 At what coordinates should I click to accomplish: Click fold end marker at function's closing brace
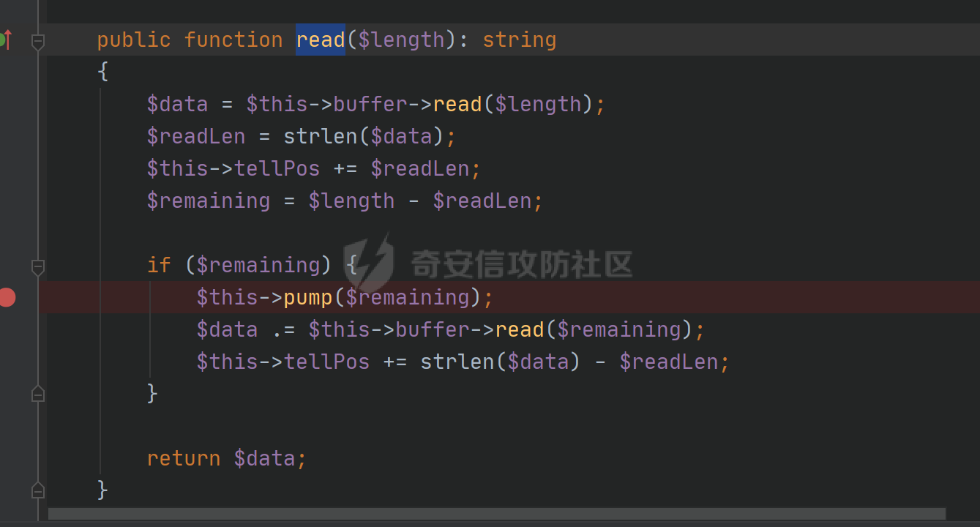point(38,490)
